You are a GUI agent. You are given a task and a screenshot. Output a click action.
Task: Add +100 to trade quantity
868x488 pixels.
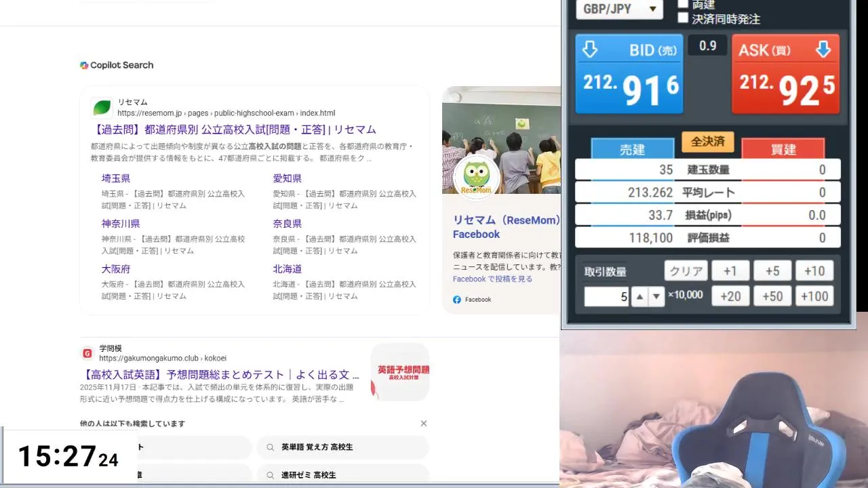click(x=814, y=296)
